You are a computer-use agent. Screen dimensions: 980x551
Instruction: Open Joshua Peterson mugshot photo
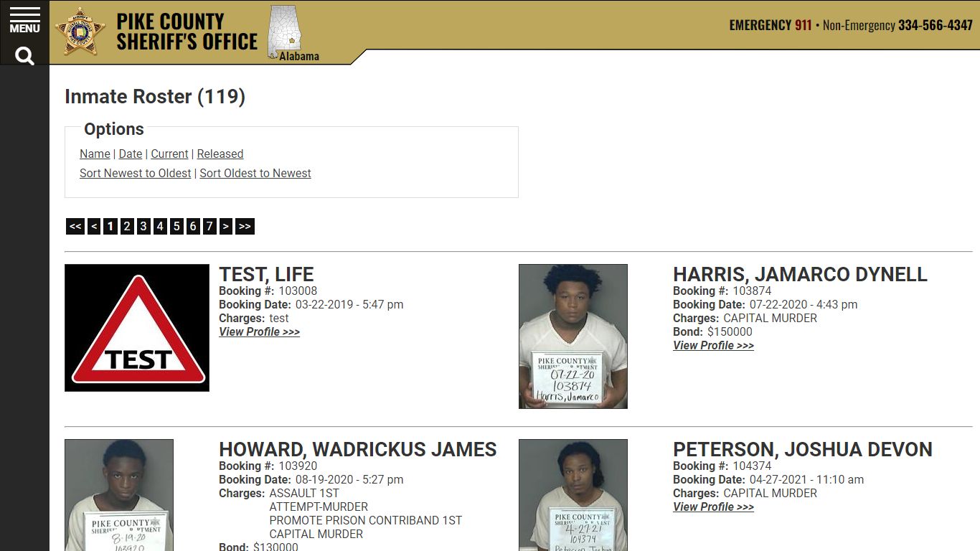pos(573,495)
